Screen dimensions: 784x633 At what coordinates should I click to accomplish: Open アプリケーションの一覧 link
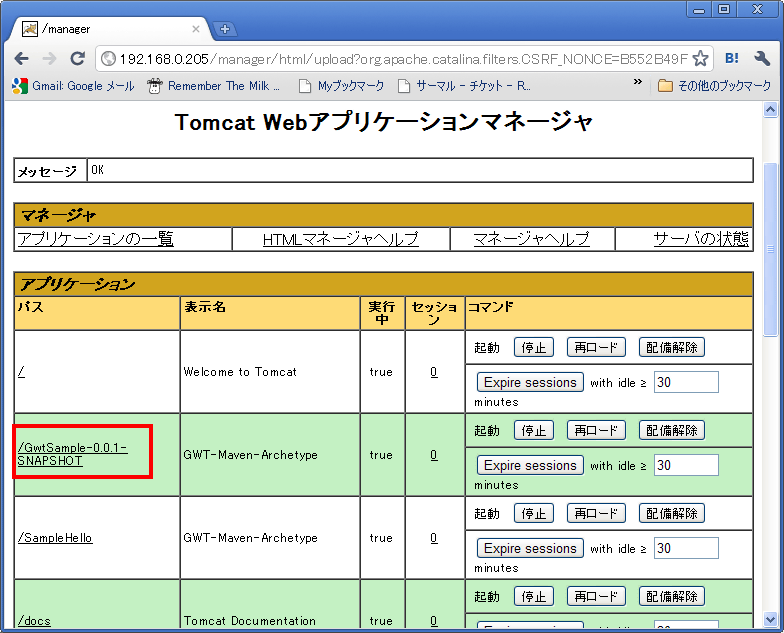96,239
